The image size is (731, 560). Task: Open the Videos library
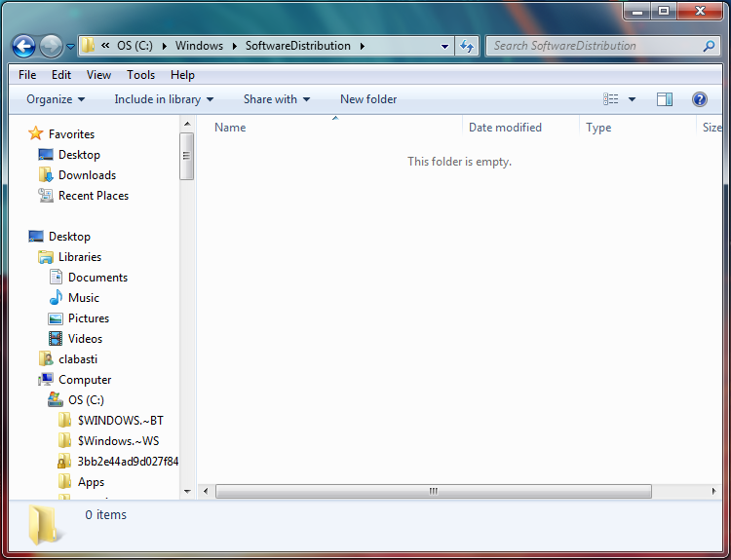point(85,339)
